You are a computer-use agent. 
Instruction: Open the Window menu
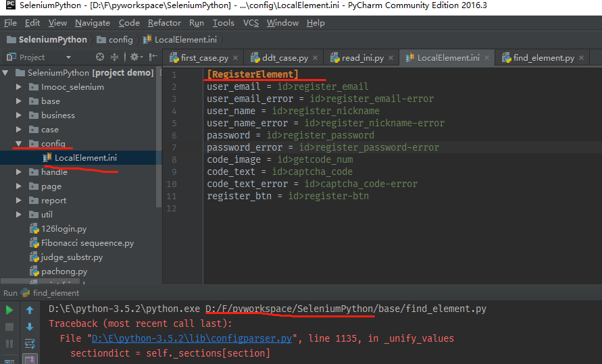click(x=282, y=23)
